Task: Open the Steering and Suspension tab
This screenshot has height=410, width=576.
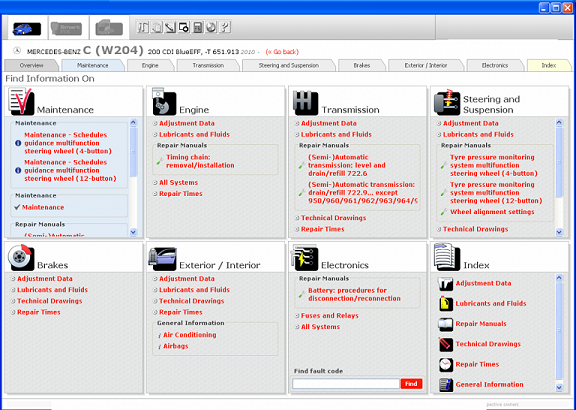Action: [x=289, y=65]
